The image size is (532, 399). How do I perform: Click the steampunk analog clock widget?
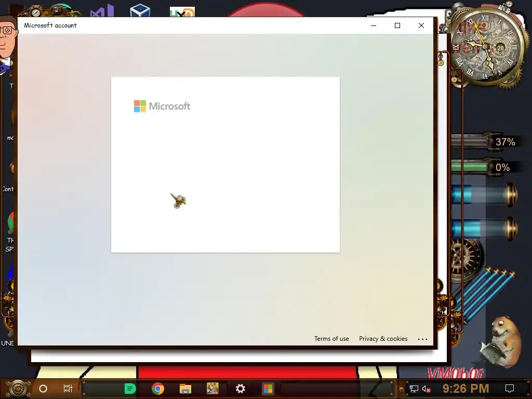[x=486, y=46]
